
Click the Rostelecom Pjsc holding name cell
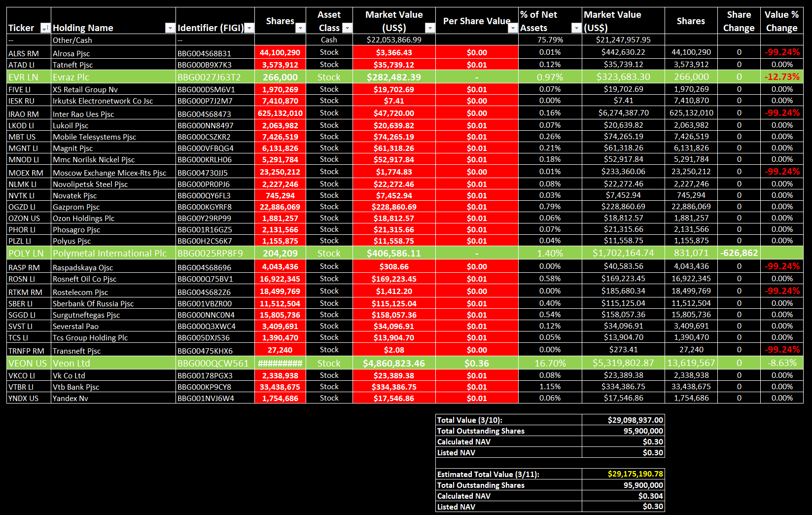pos(113,292)
